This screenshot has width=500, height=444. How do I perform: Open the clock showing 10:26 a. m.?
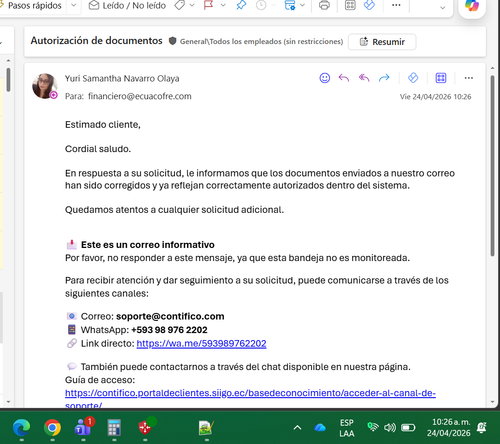coord(449,428)
